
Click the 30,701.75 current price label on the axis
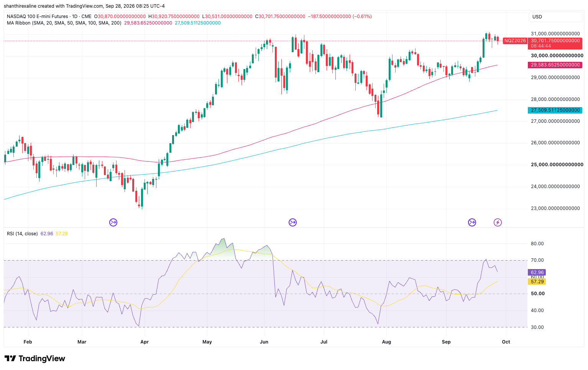(555, 41)
